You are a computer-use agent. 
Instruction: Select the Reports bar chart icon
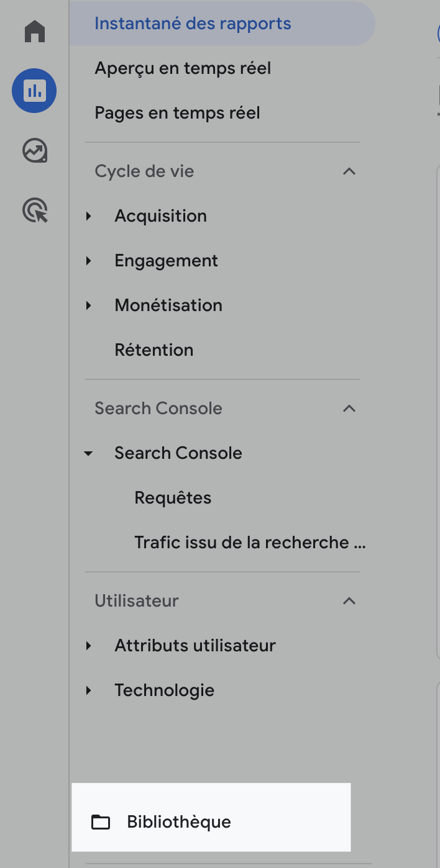coord(34,91)
